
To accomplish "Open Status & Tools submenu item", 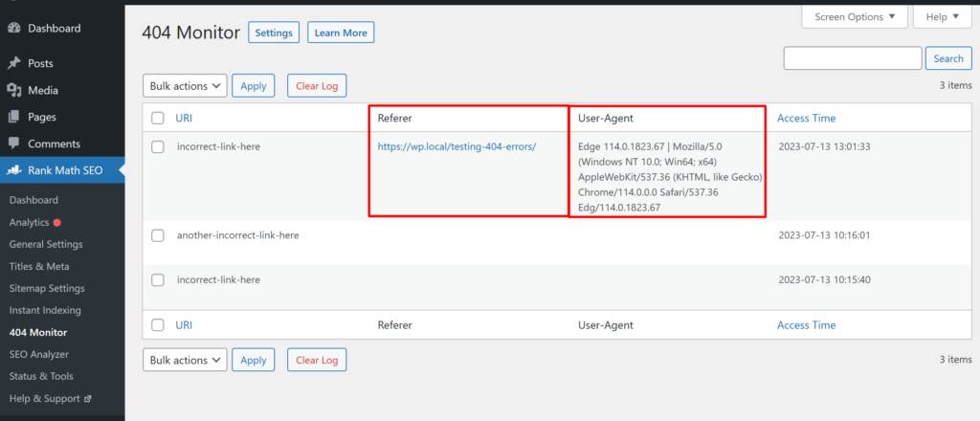I will (41, 376).
